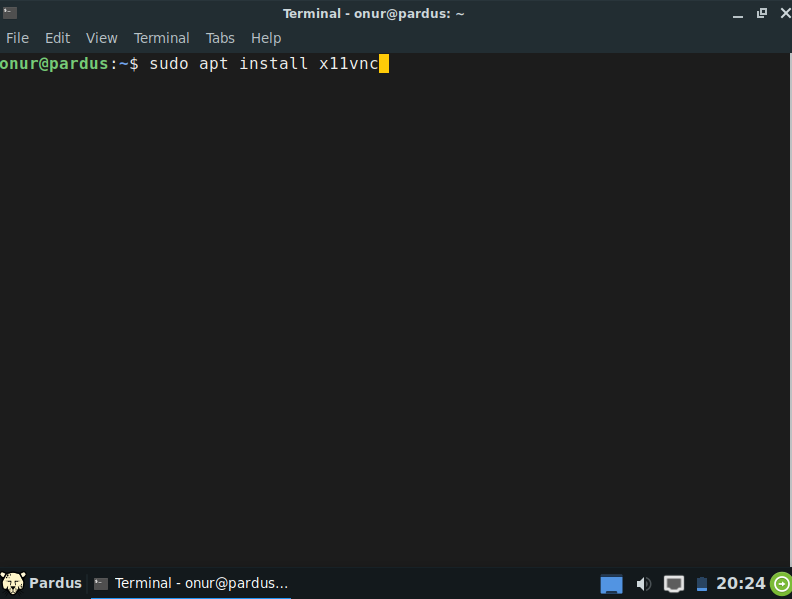Open the File menu
Screen dimensions: 792x599
[18, 38]
